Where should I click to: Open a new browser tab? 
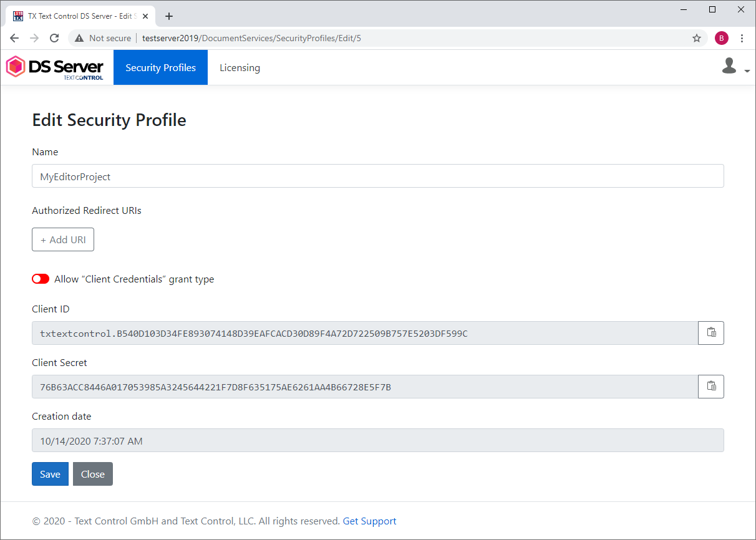(x=168, y=16)
